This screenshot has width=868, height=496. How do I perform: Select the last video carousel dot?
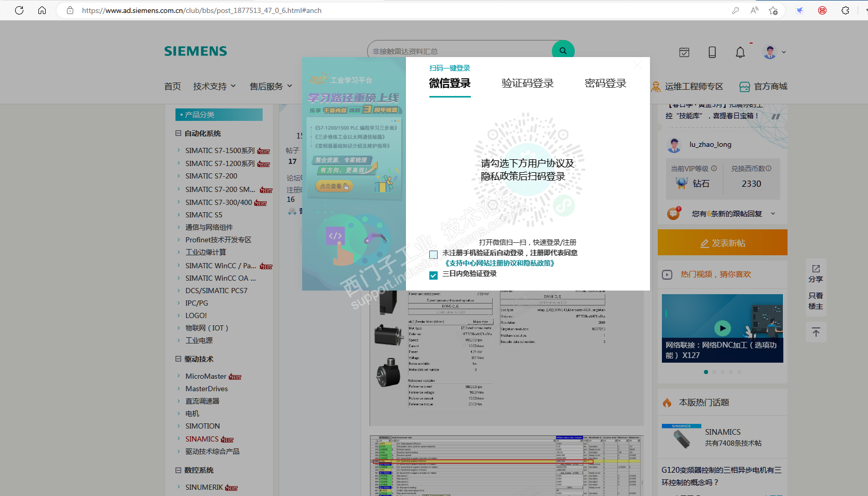pyautogui.click(x=739, y=372)
